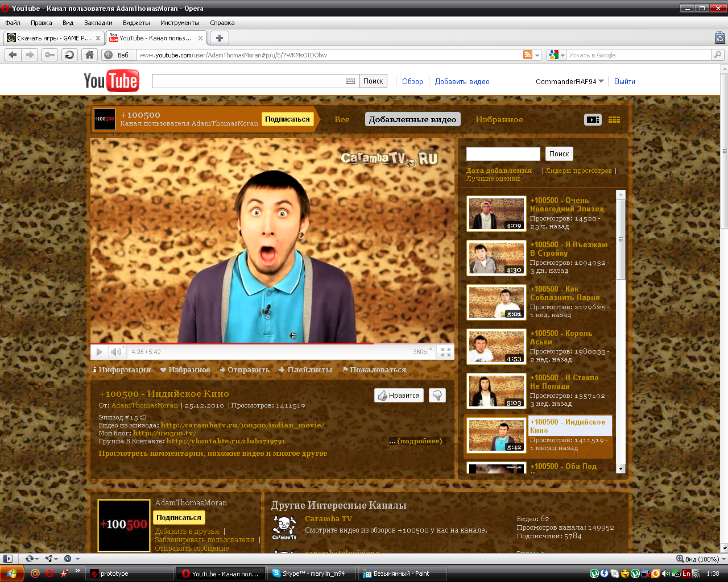Click the YouTube logo
This screenshot has width=728, height=582.
tap(111, 81)
